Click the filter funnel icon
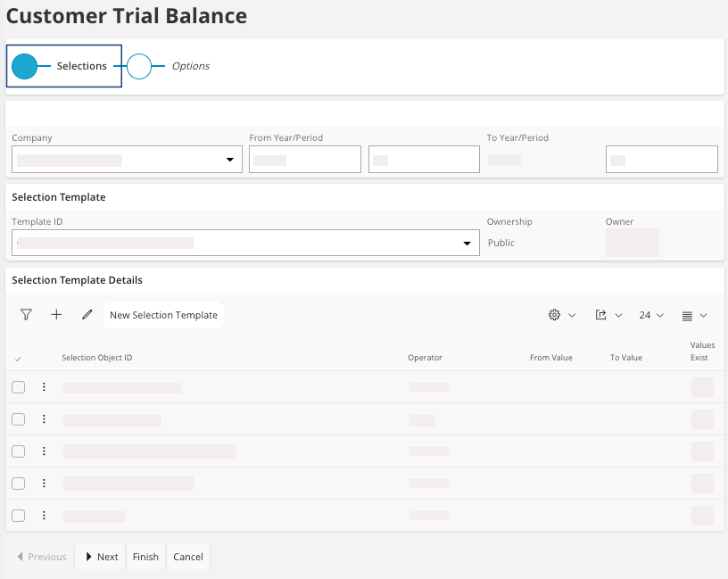Image resolution: width=728 pixels, height=579 pixels. click(x=26, y=315)
